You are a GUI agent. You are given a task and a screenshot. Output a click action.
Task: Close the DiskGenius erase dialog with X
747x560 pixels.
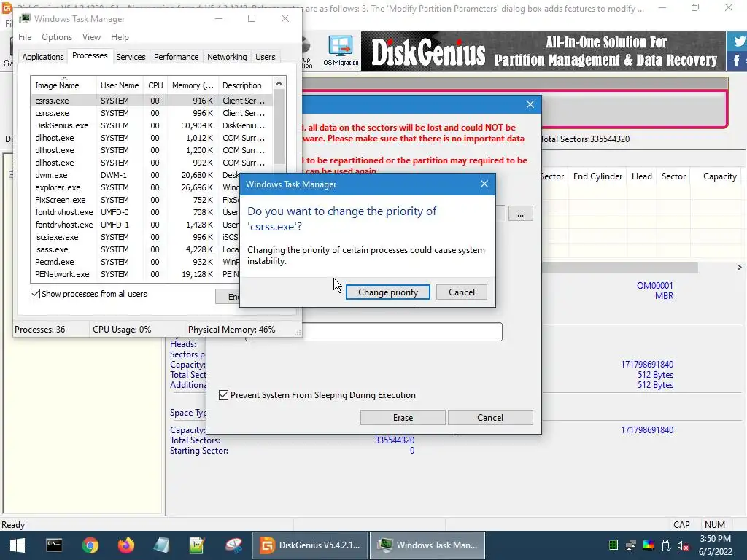[530, 104]
